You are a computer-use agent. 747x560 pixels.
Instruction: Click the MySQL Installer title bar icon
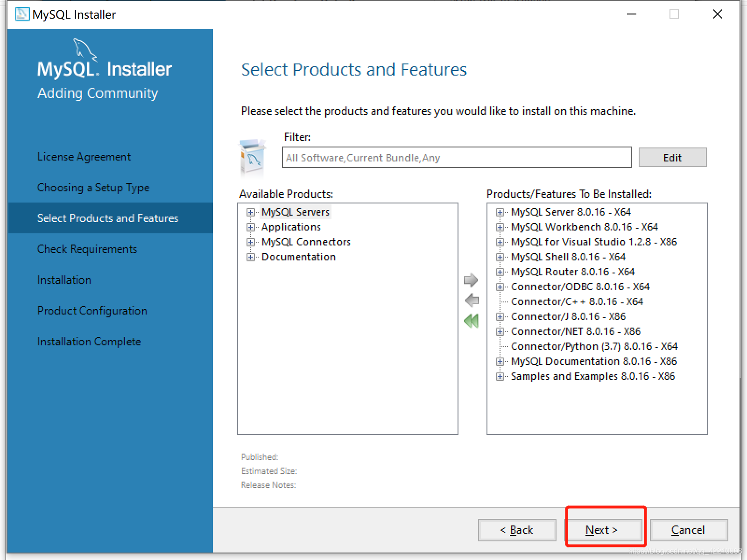pos(21,14)
